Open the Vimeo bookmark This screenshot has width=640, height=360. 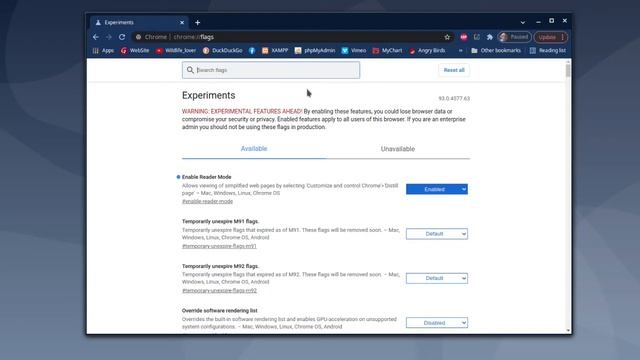click(x=354, y=51)
